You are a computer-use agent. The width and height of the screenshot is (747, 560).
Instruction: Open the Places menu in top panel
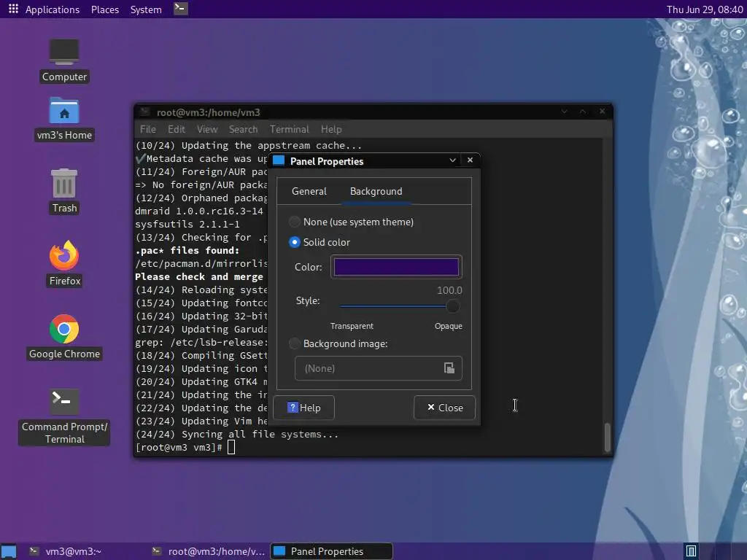pos(105,9)
